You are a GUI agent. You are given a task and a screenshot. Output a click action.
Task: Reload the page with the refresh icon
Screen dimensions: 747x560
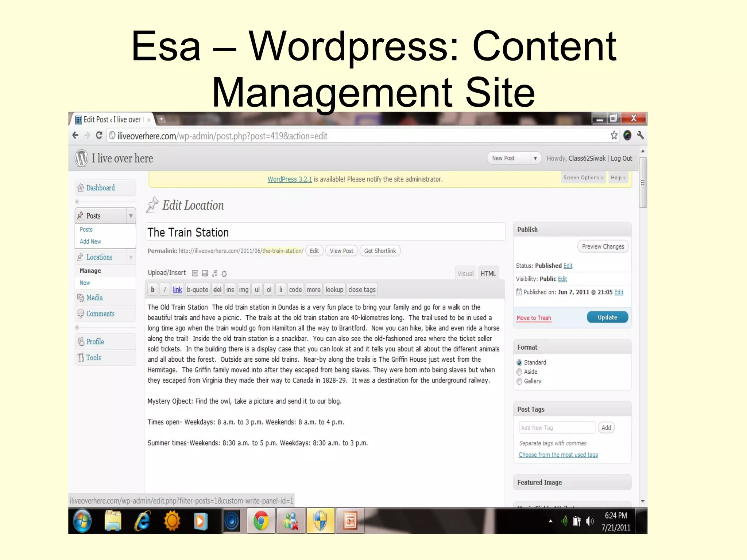click(x=99, y=136)
